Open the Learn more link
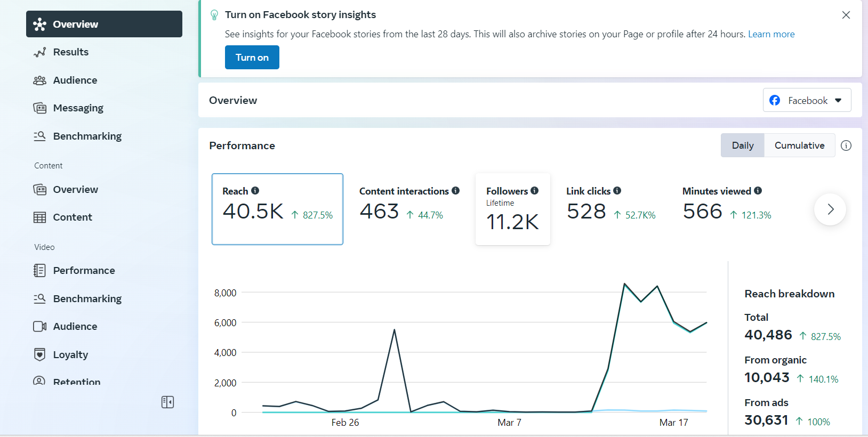The height and width of the screenshot is (437, 868). tap(771, 34)
